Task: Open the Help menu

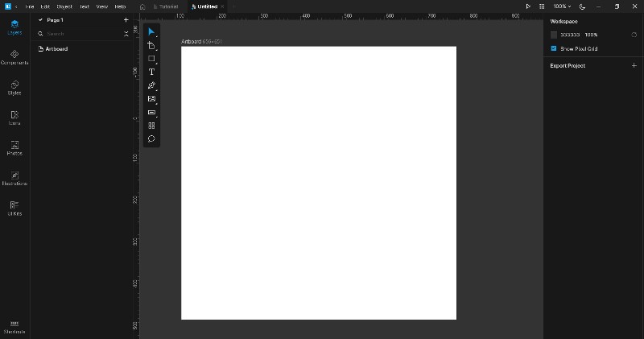Action: click(120, 6)
